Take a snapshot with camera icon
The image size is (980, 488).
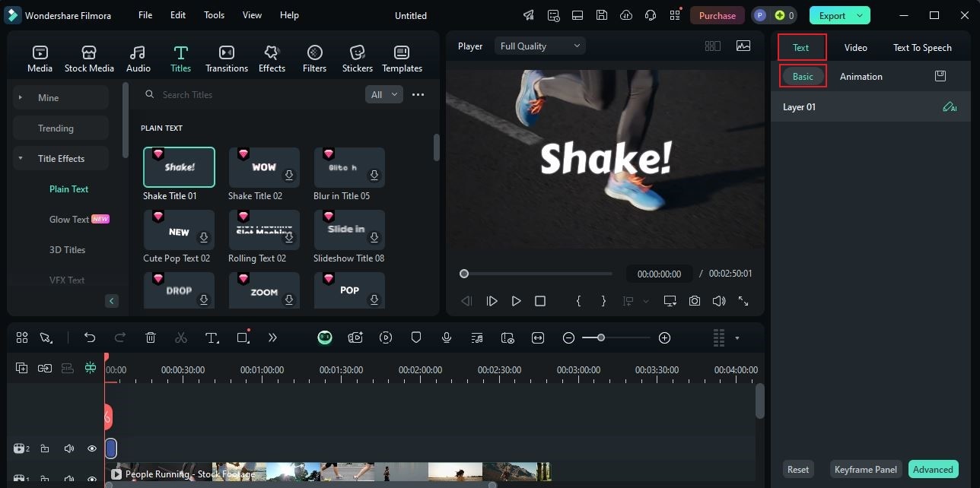click(695, 301)
